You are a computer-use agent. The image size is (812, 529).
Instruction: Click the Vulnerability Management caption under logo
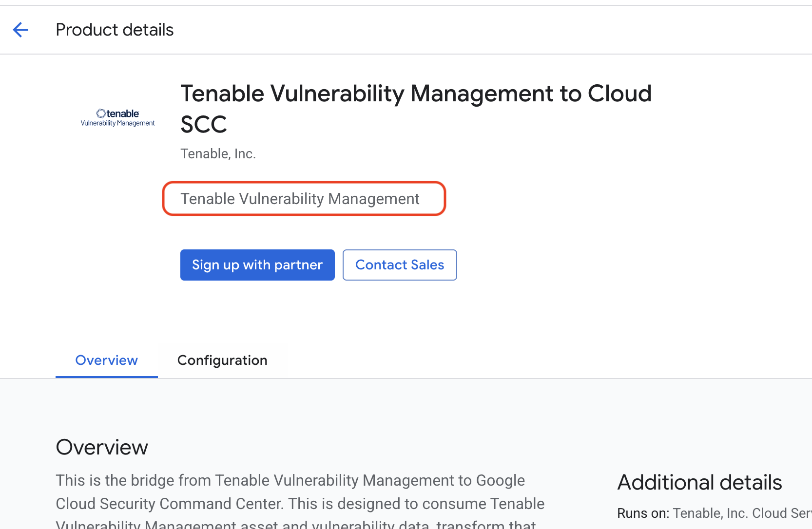[117, 123]
